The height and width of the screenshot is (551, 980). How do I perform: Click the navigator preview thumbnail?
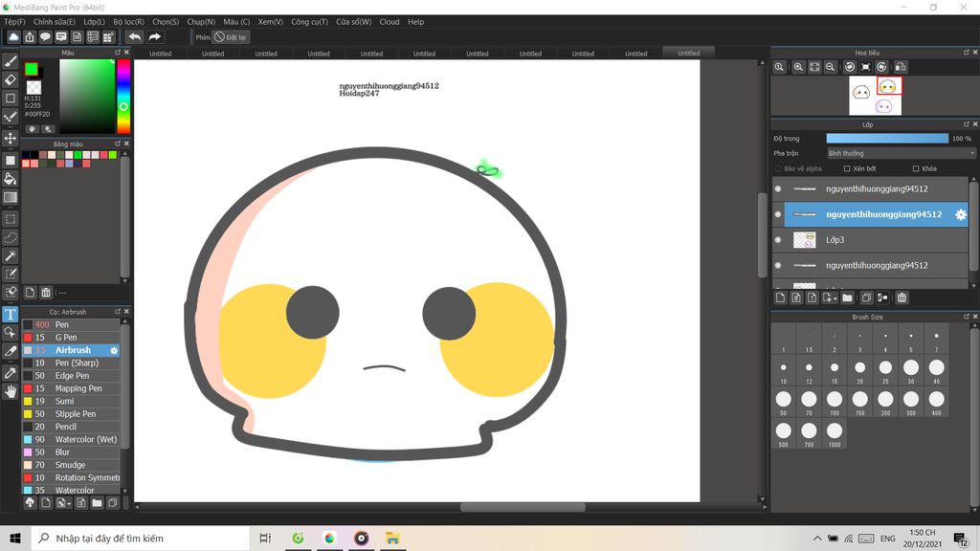(x=875, y=96)
